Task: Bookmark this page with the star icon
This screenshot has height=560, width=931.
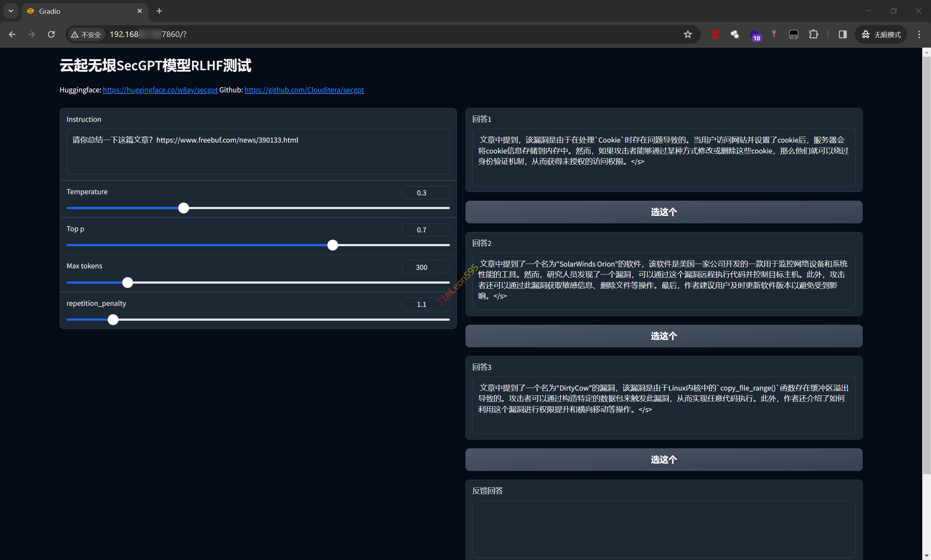Action: coord(688,34)
